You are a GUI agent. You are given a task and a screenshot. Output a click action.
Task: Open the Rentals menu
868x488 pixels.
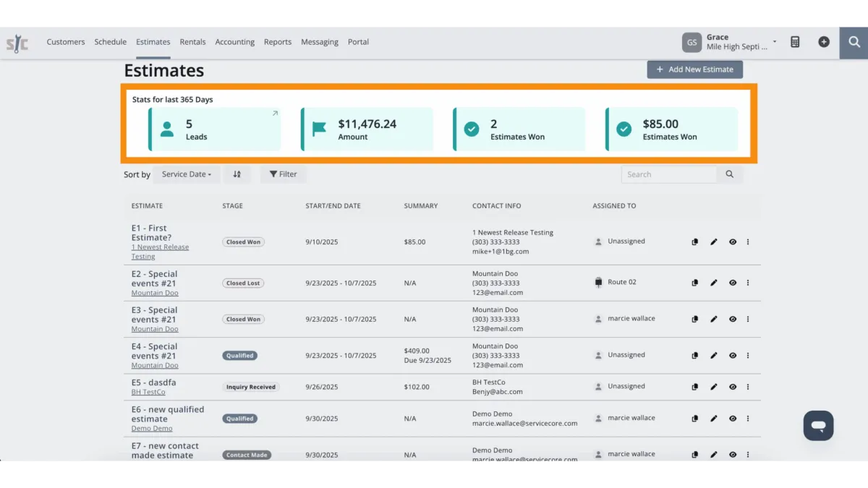[193, 42]
